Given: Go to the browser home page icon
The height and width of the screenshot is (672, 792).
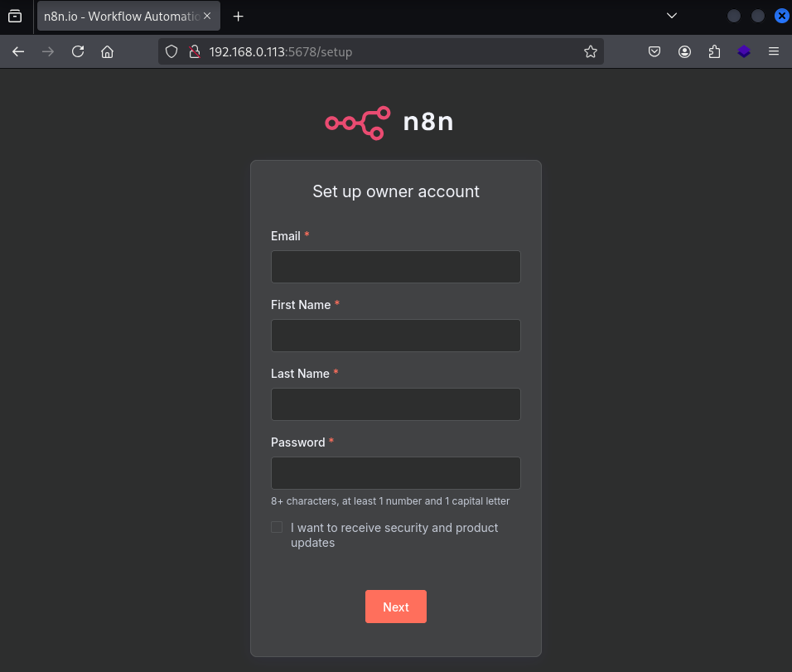Looking at the screenshot, I should point(107,51).
